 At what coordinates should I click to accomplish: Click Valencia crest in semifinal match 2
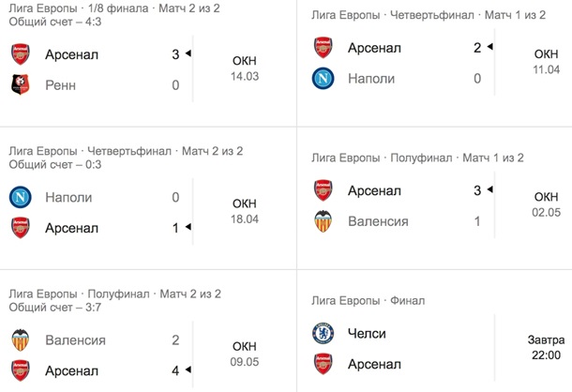click(21, 340)
